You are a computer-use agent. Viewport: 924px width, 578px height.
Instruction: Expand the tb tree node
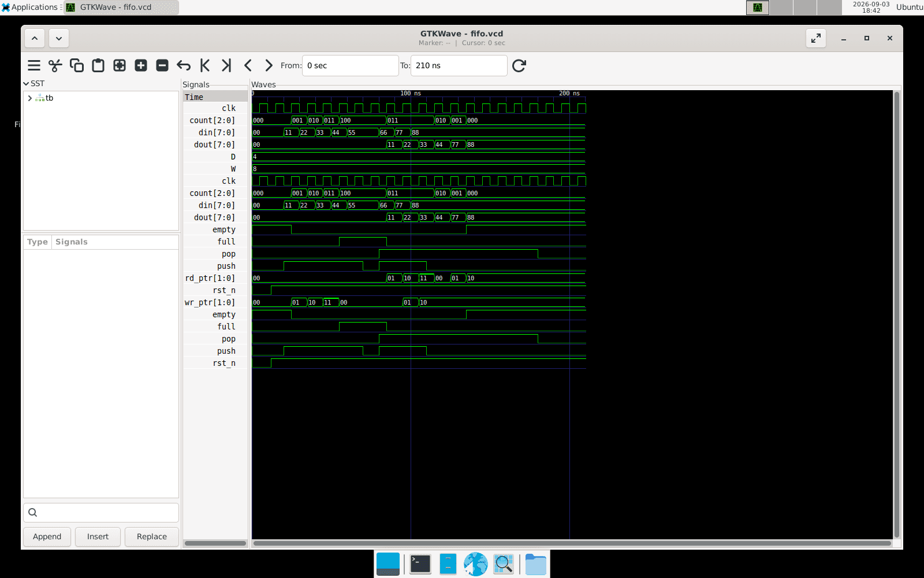coord(30,98)
